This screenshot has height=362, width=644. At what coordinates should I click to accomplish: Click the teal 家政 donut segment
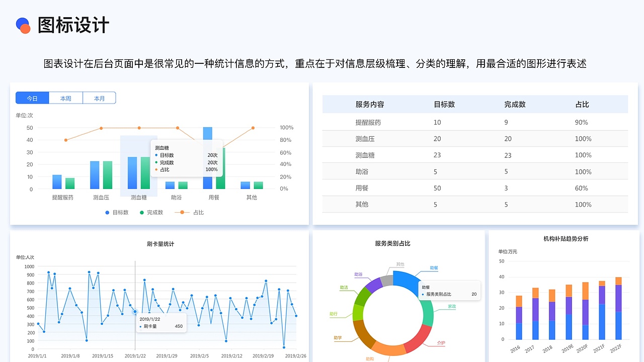pos(428,312)
